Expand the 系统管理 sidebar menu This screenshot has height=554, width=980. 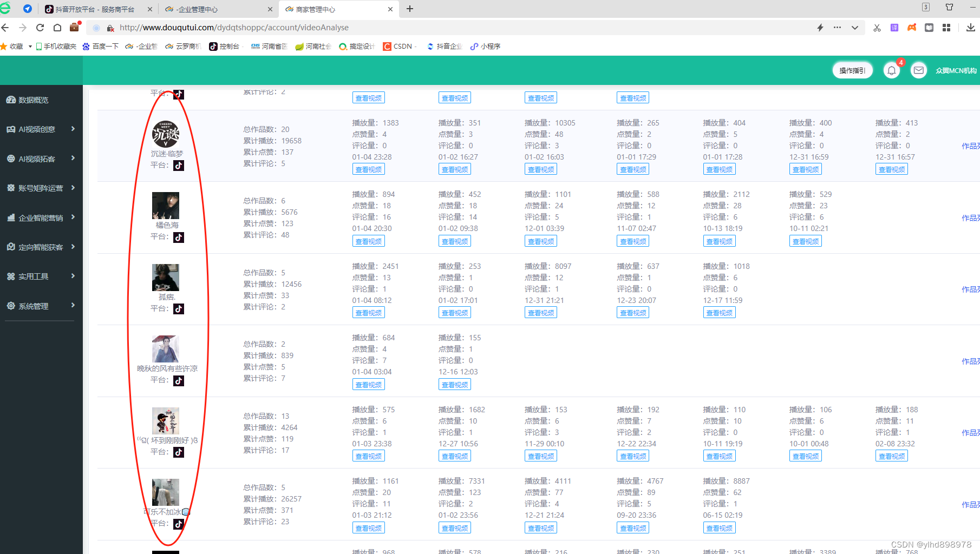41,306
